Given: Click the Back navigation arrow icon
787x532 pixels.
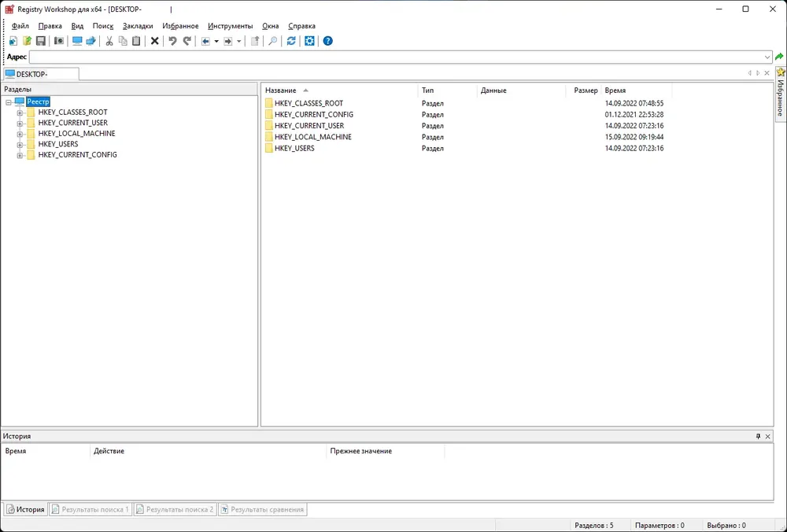Looking at the screenshot, I should pyautogui.click(x=205, y=41).
